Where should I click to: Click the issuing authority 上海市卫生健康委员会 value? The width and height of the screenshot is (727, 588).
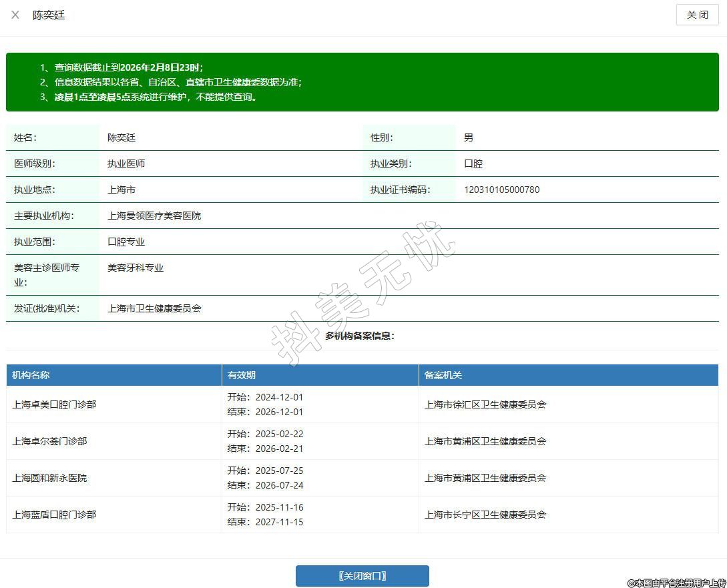pos(154,308)
